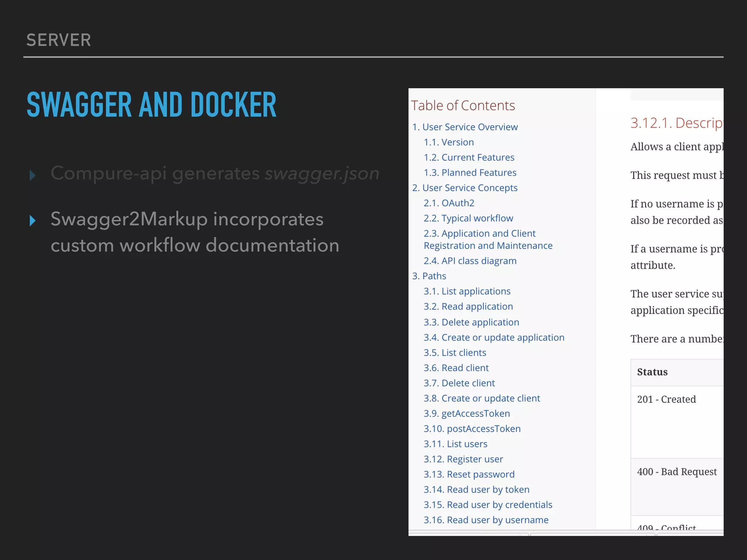Viewport: 747px width, 560px height.
Task: Open '3.7. Delete client' link
Action: pos(459,383)
